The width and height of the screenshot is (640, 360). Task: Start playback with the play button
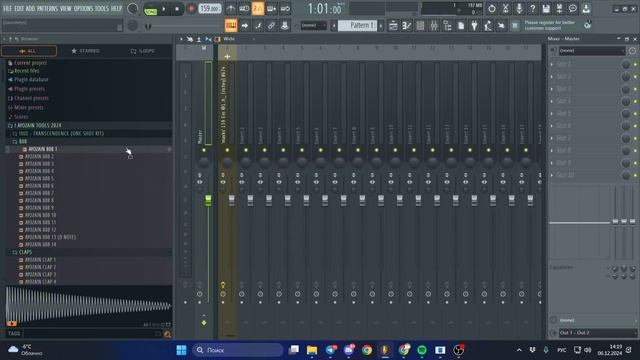pos(164,9)
